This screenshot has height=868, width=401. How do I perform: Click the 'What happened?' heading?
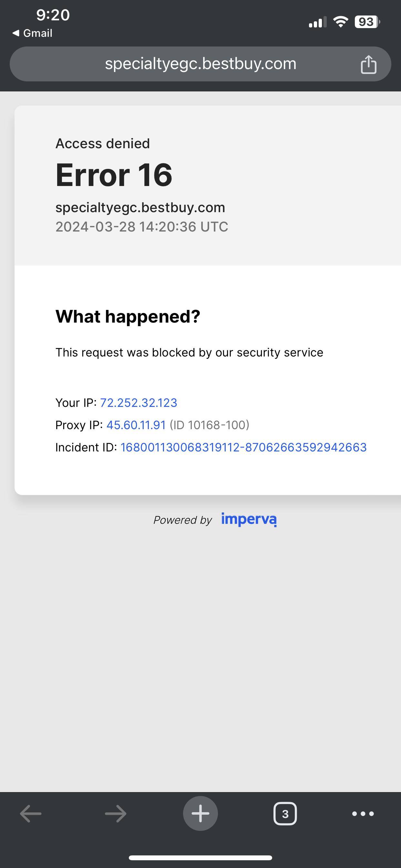[128, 316]
